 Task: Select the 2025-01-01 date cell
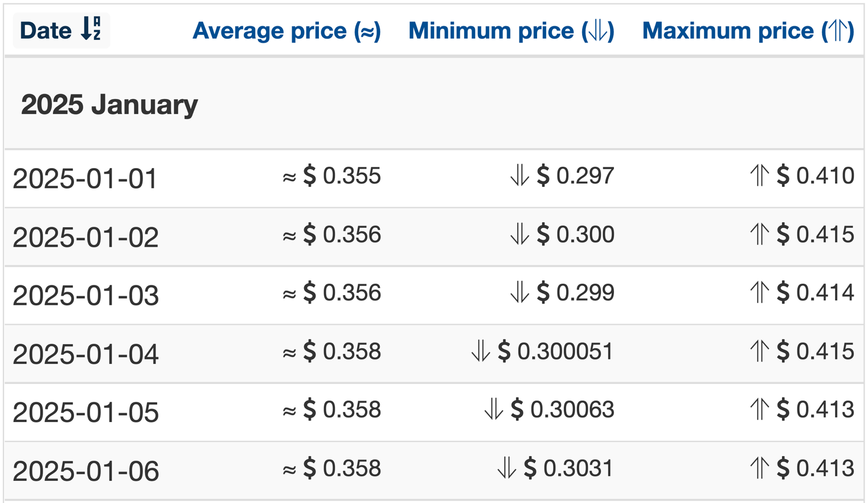pos(85,178)
